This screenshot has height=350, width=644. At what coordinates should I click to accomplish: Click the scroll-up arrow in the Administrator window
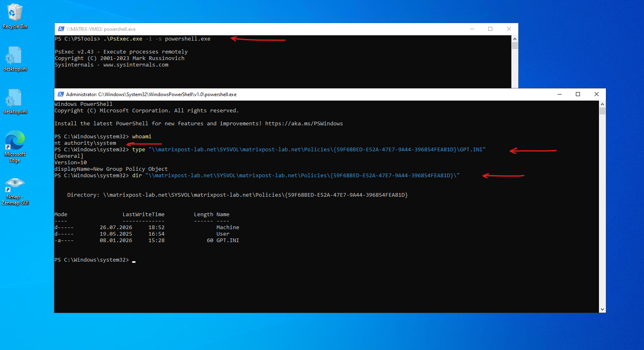click(602, 104)
